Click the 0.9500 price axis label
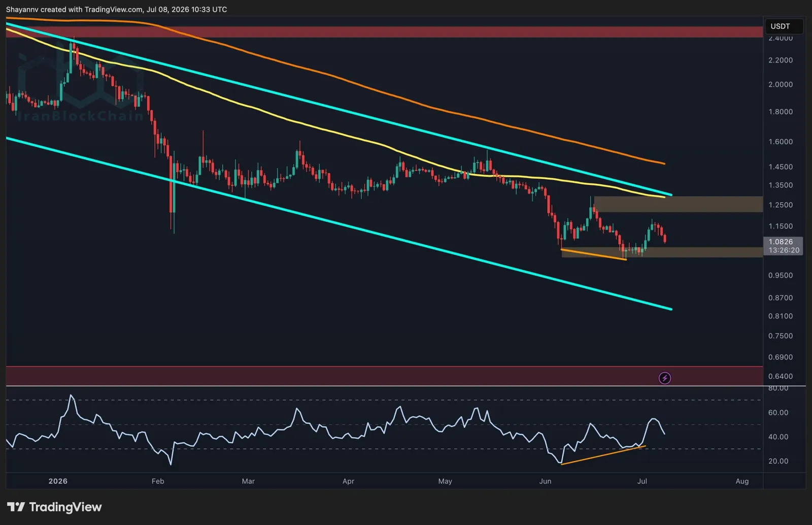The image size is (812, 525). pos(781,275)
